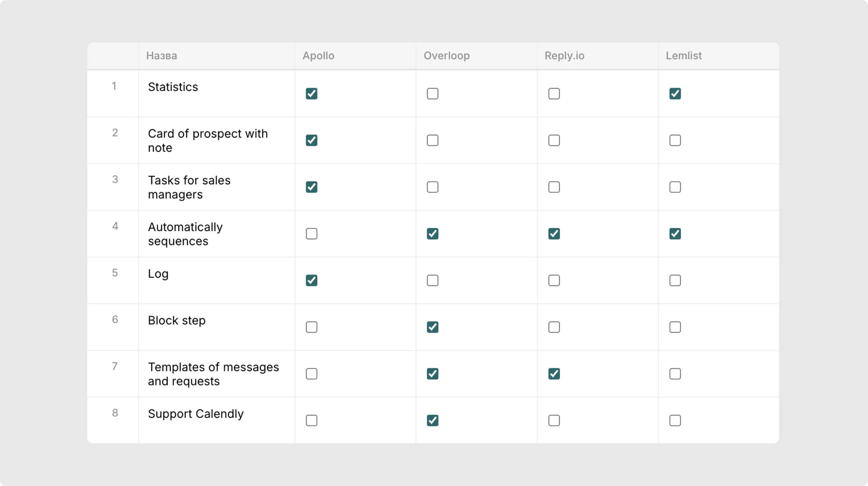The image size is (868, 486).
Task: Click row number 4
Action: click(x=115, y=226)
